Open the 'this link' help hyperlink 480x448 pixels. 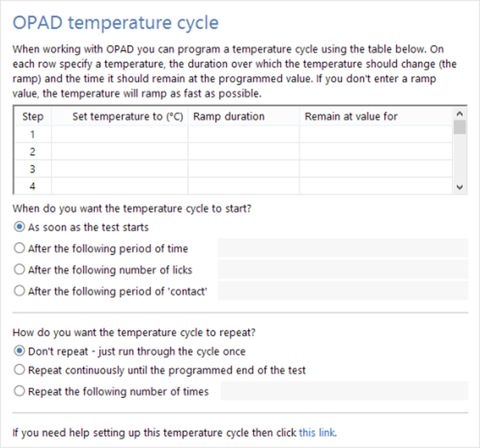317,433
